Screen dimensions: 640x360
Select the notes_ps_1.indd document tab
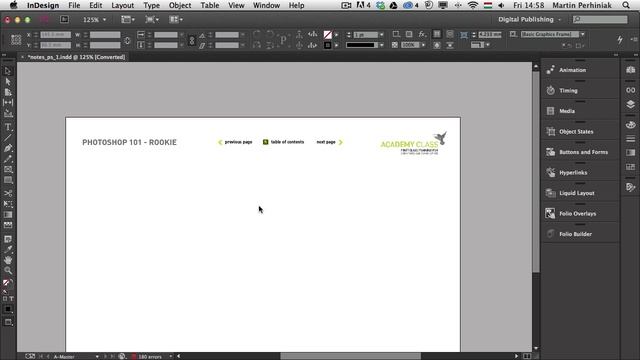point(76,57)
